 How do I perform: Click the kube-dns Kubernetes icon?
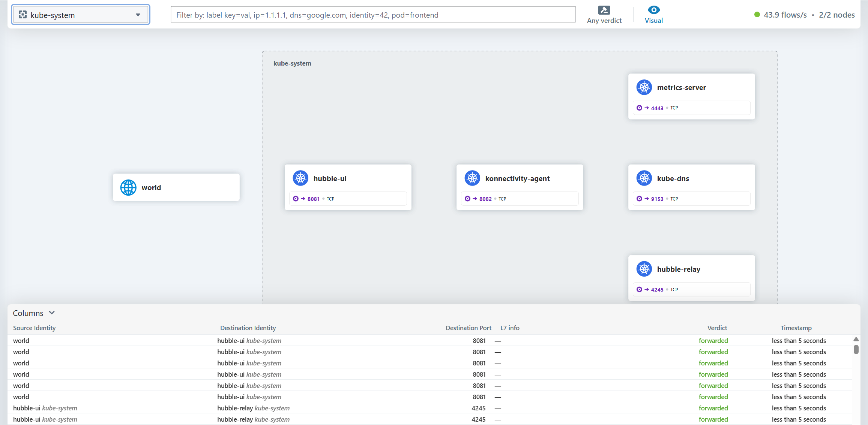(644, 178)
